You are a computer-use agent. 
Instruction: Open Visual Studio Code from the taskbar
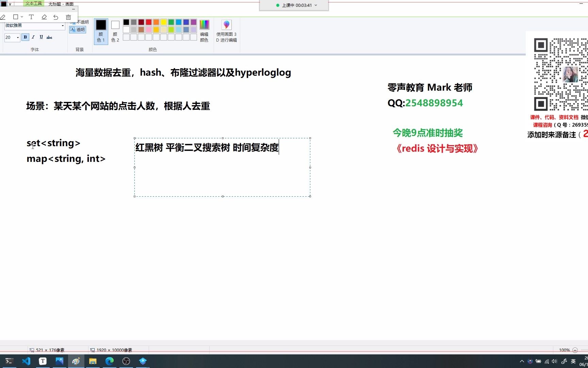[x=26, y=361]
